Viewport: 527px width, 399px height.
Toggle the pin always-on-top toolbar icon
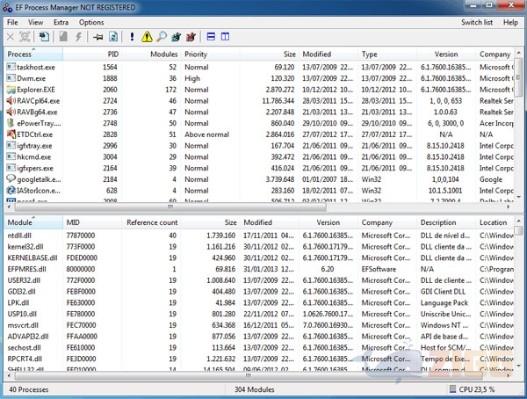(98, 37)
